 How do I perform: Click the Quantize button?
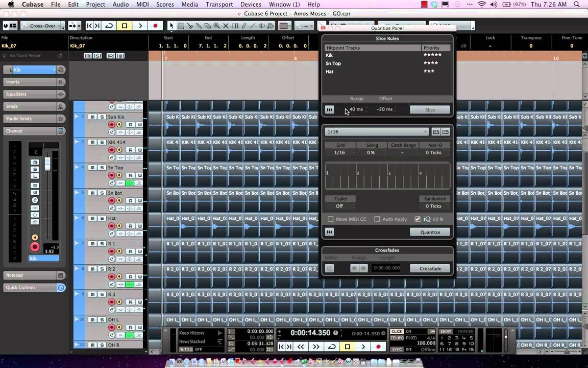tap(430, 232)
